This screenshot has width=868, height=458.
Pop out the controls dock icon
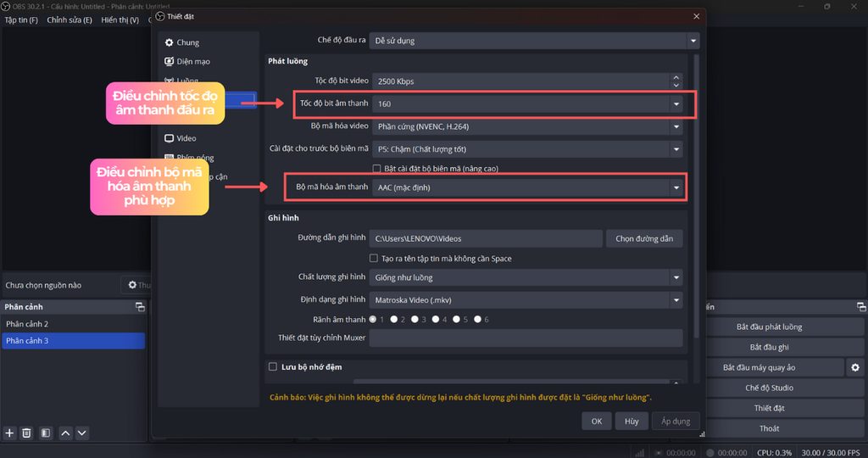(x=861, y=307)
